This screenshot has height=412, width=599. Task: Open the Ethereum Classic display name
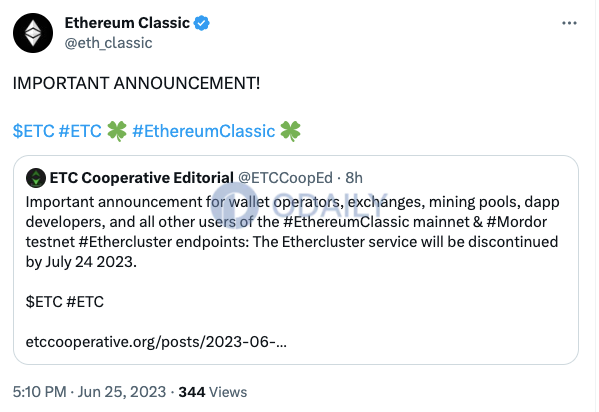tap(127, 23)
